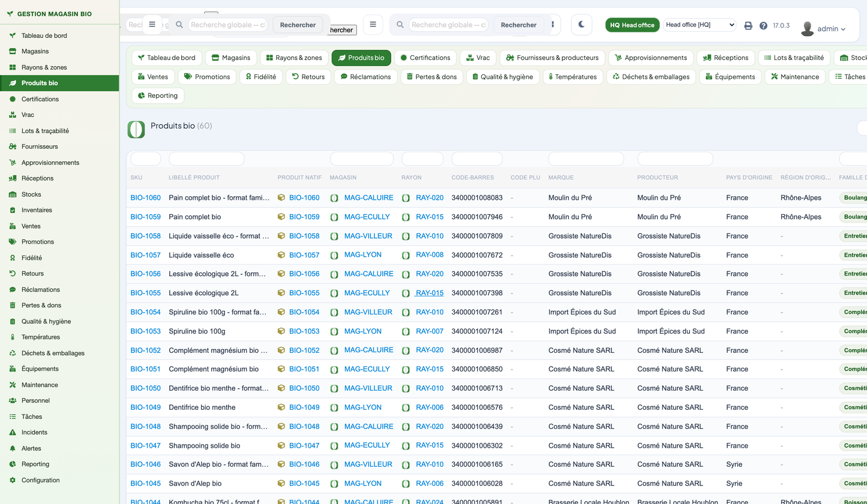This screenshot has width=867, height=504.
Task: Click the Fournisseurs tractor icon in sidebar
Action: pos(13,146)
